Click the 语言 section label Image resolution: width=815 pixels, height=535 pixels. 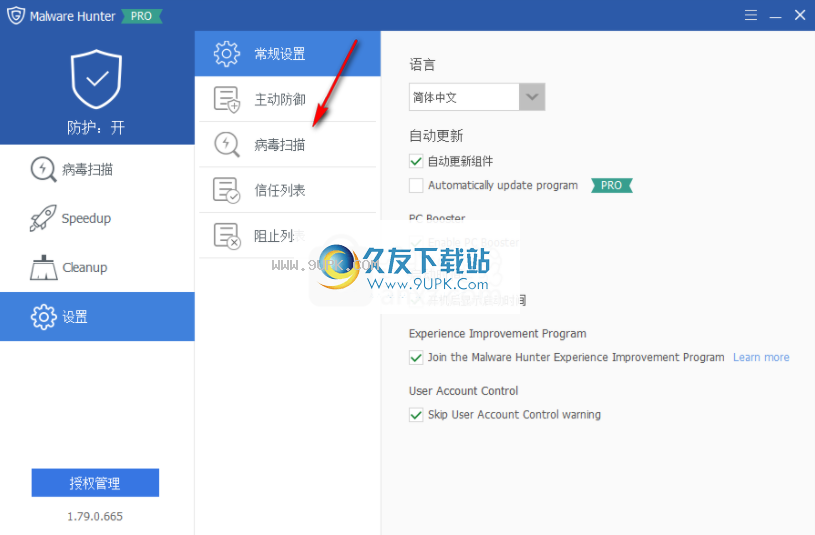pyautogui.click(x=422, y=64)
